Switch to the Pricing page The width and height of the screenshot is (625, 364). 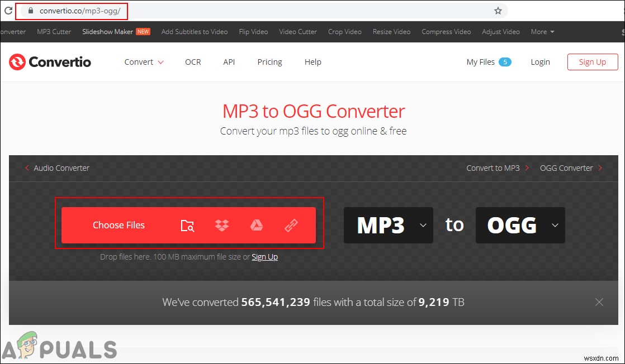269,62
